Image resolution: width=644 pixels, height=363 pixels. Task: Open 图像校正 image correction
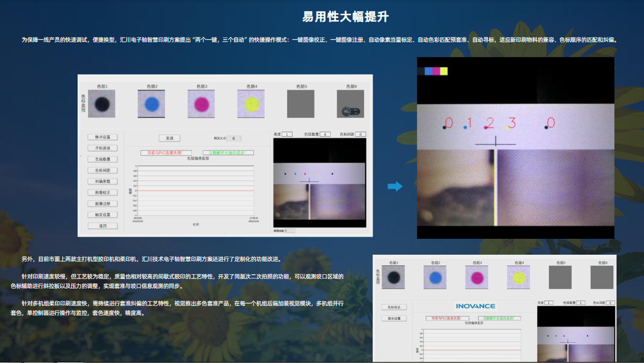(x=102, y=192)
